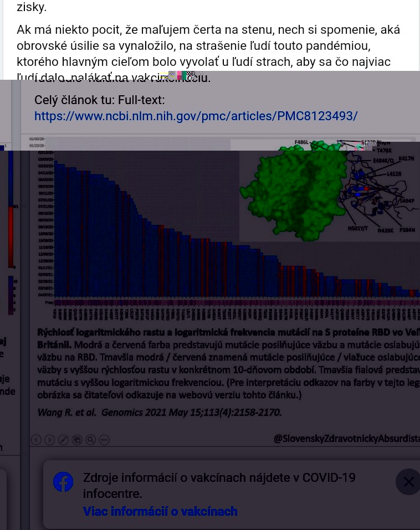The height and width of the screenshot is (530, 420).
Task: Click the Facebook logo in the banner
Action: 63,482
